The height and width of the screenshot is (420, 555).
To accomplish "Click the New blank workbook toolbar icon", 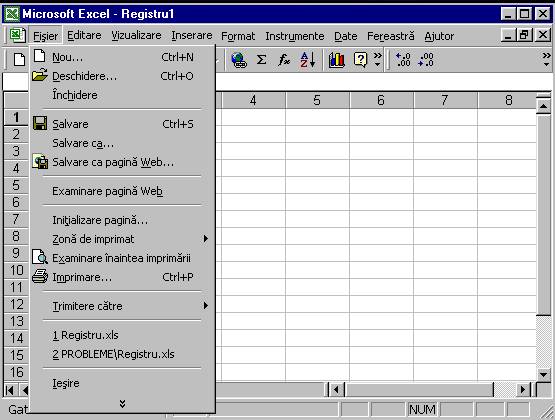I will pyautogui.click(x=19, y=59).
